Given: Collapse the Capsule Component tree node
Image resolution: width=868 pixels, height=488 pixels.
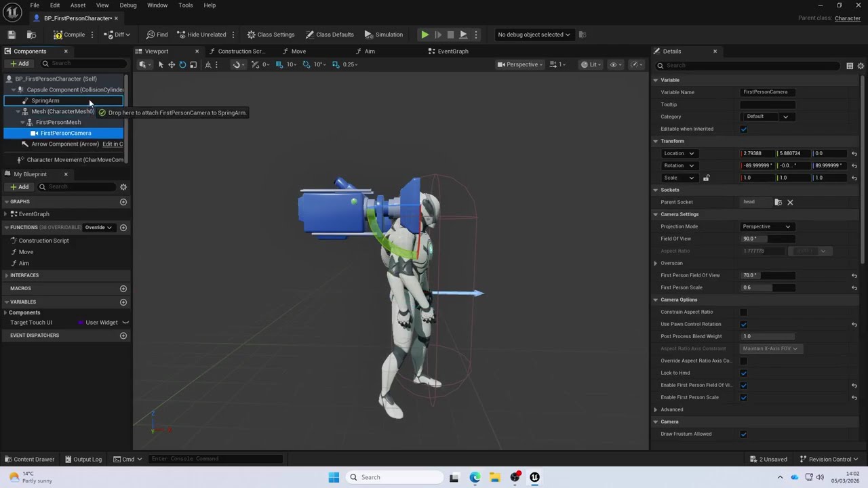Looking at the screenshot, I should pyautogui.click(x=13, y=89).
